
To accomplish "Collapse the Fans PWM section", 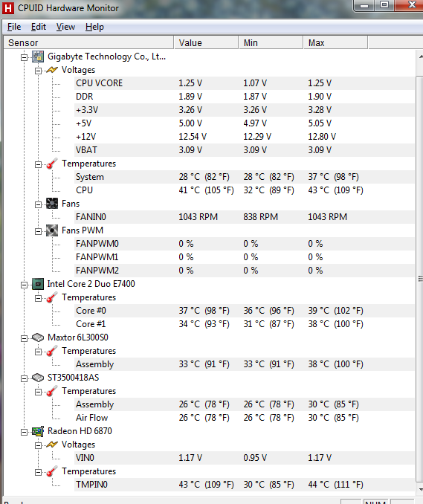I will pyautogui.click(x=38, y=231).
